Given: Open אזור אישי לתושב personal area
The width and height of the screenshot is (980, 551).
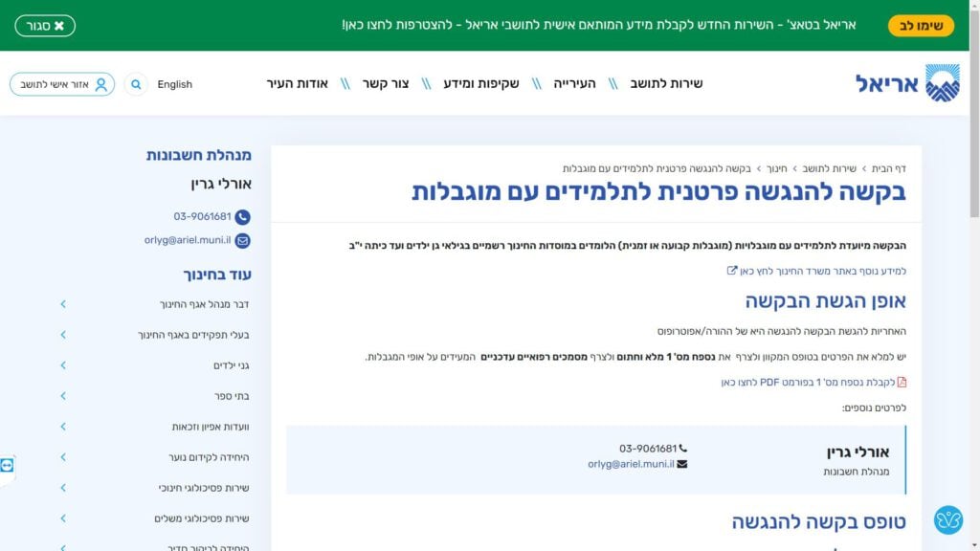Looking at the screenshot, I should pyautogui.click(x=62, y=84).
